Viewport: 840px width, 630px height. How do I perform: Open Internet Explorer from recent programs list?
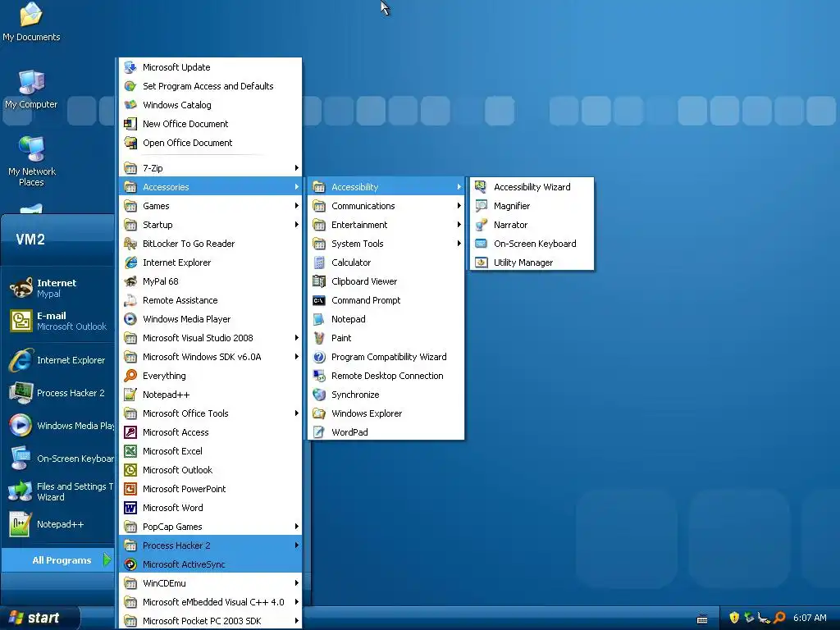[58, 361]
